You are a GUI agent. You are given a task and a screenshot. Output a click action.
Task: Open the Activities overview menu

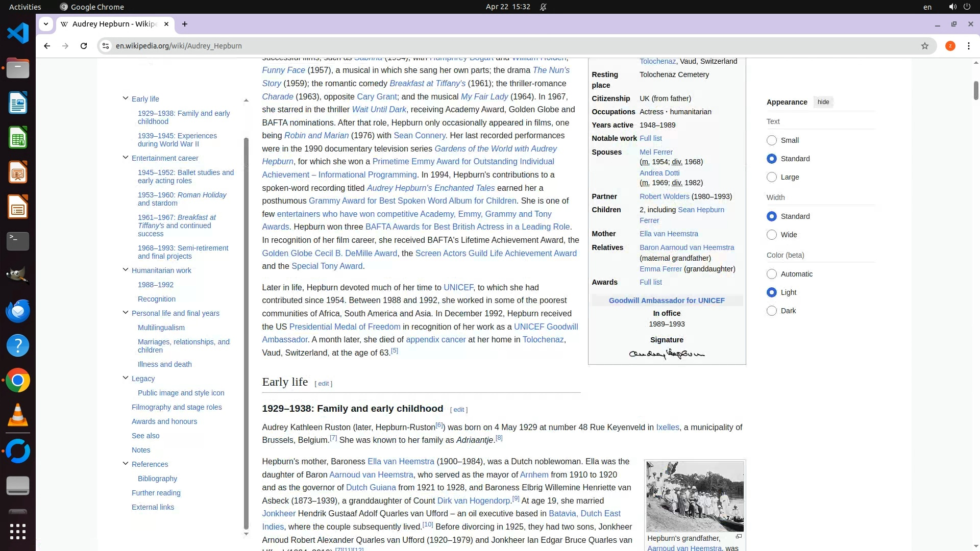click(x=25, y=7)
